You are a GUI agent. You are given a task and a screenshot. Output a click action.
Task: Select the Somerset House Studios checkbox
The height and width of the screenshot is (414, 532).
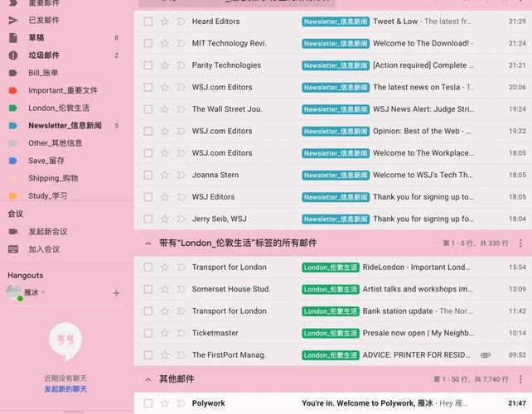click(x=148, y=289)
